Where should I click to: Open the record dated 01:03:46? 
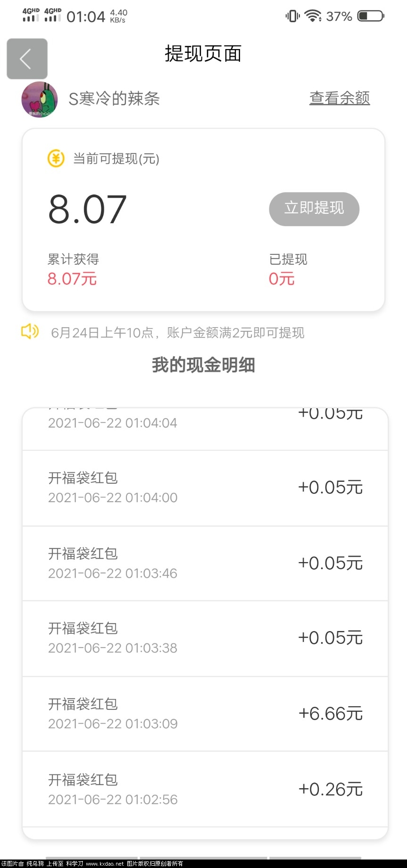pyautogui.click(x=205, y=564)
